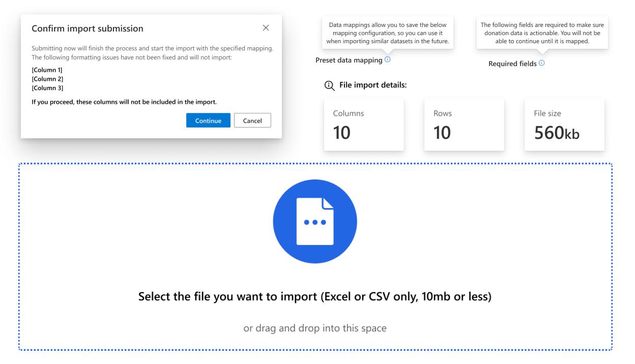Click the magnifier icon by File import details
Image resolution: width=635 pixels, height=364 pixels.
tap(330, 85)
